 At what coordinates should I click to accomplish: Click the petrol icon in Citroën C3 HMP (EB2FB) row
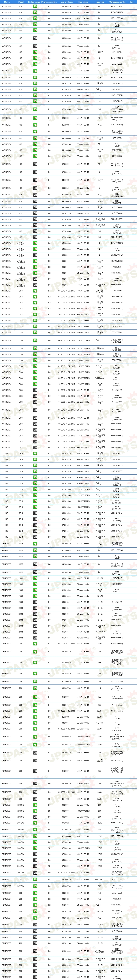tap(35, 95)
